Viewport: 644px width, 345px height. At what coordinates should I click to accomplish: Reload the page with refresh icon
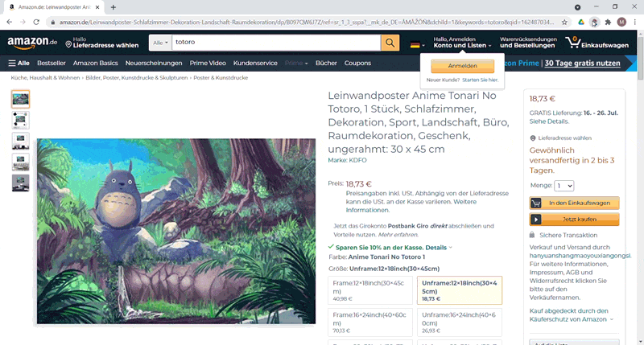pos(36,23)
